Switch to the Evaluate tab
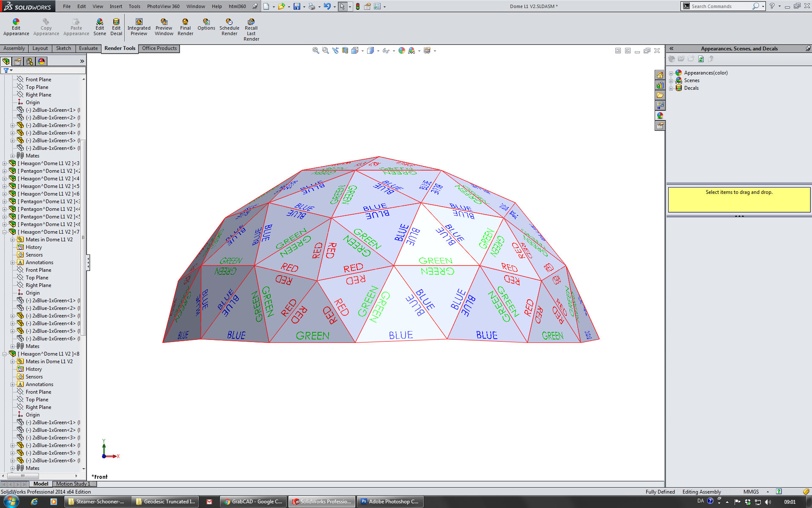812x508 pixels. (88, 48)
